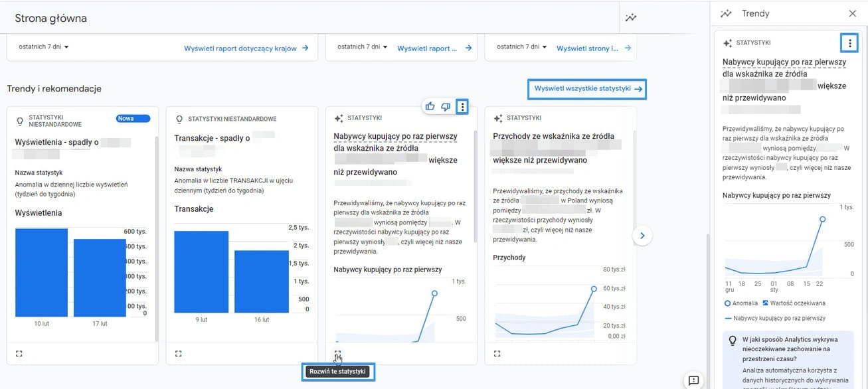Open three-dot menu in Trendy panel

[x=849, y=43]
